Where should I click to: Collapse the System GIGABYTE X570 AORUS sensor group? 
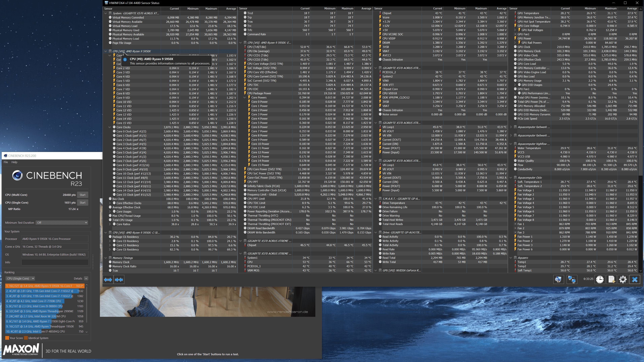click(x=105, y=13)
